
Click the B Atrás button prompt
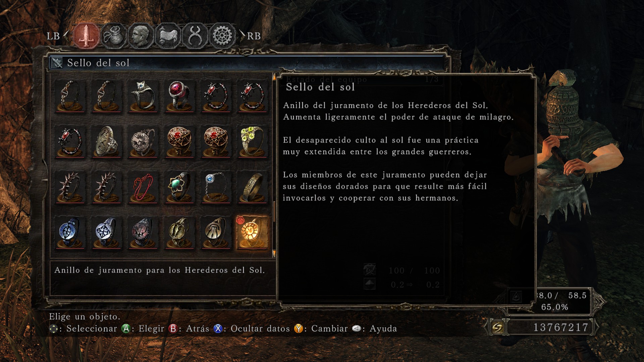pyautogui.click(x=189, y=328)
